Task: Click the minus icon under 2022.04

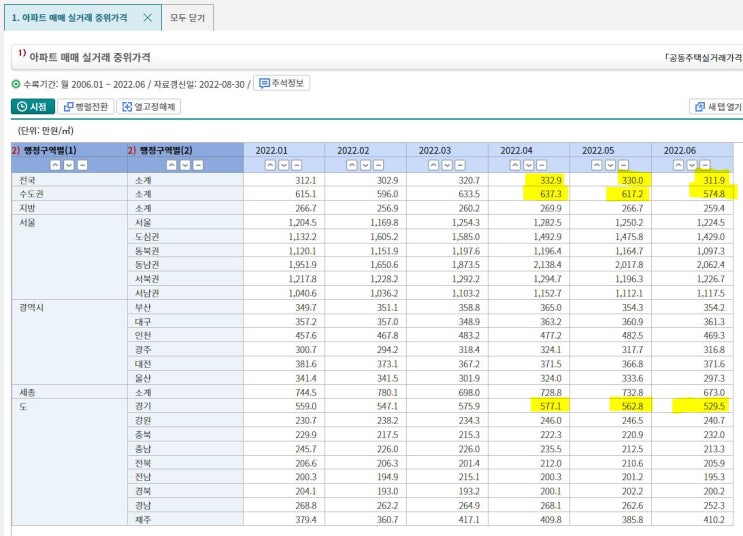Action: pyautogui.click(x=542, y=165)
